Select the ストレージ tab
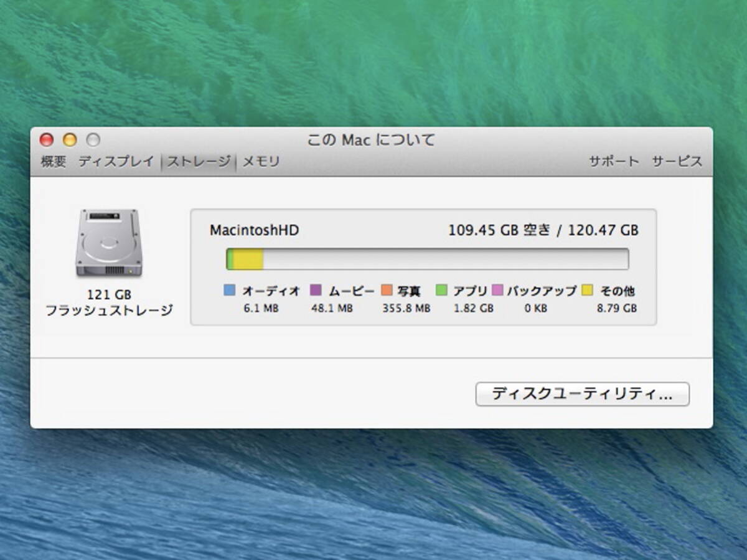Viewport: 747px width, 560px height. (x=199, y=162)
